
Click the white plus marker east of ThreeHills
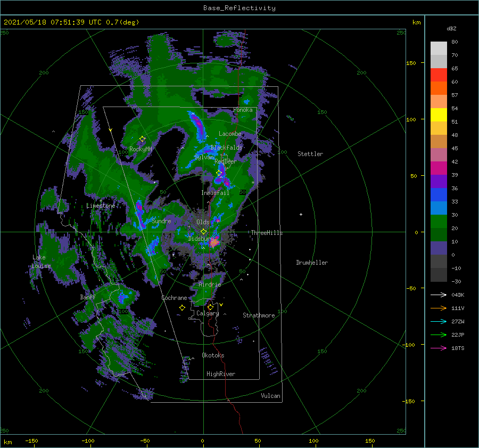pos(301,214)
